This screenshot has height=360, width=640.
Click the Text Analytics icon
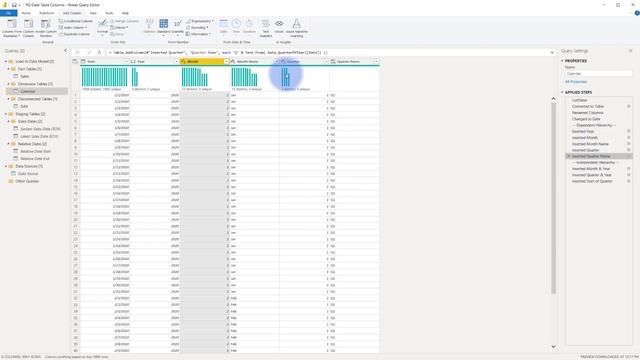point(266,23)
